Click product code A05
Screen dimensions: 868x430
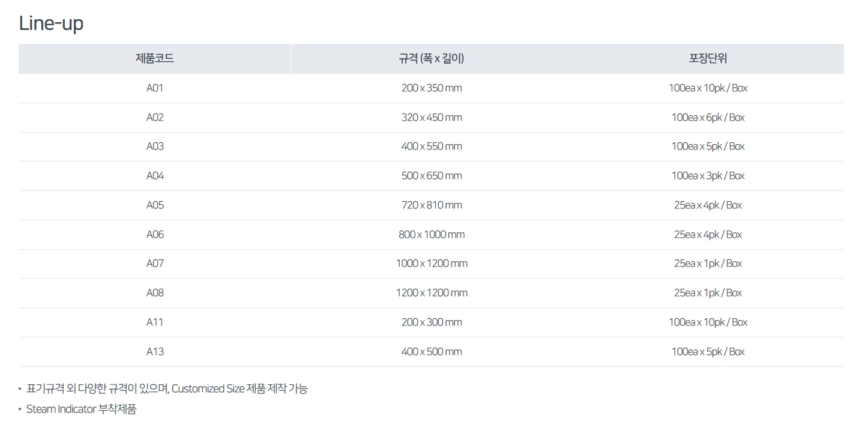pos(155,205)
